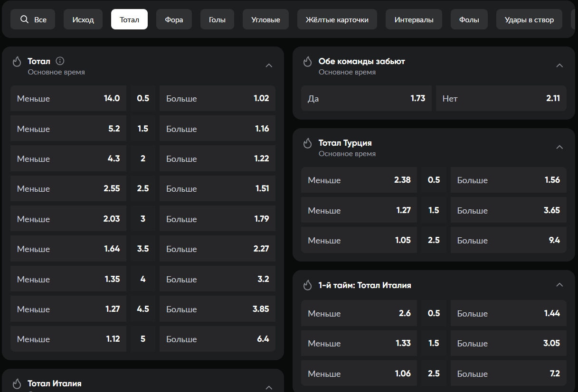The width and height of the screenshot is (578, 392).
Task: Select the Тотал tab
Action: click(129, 19)
